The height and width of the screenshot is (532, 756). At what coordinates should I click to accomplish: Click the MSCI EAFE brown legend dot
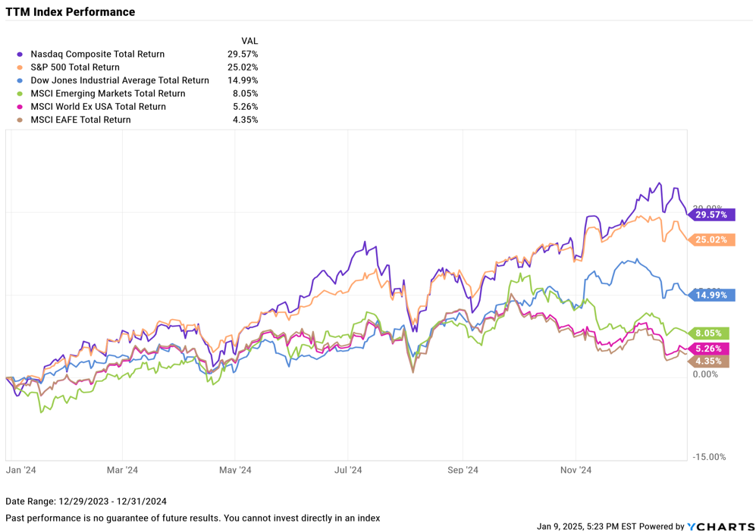click(x=19, y=120)
